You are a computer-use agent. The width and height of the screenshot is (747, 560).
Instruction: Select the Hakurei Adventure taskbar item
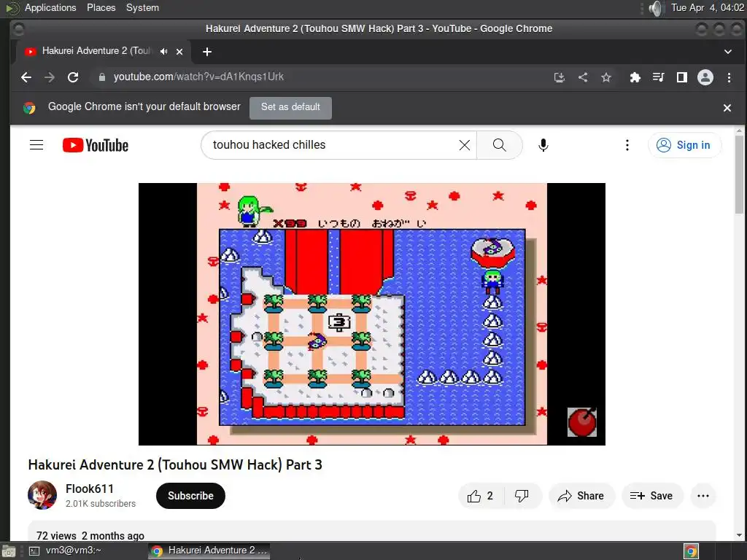[209, 551]
